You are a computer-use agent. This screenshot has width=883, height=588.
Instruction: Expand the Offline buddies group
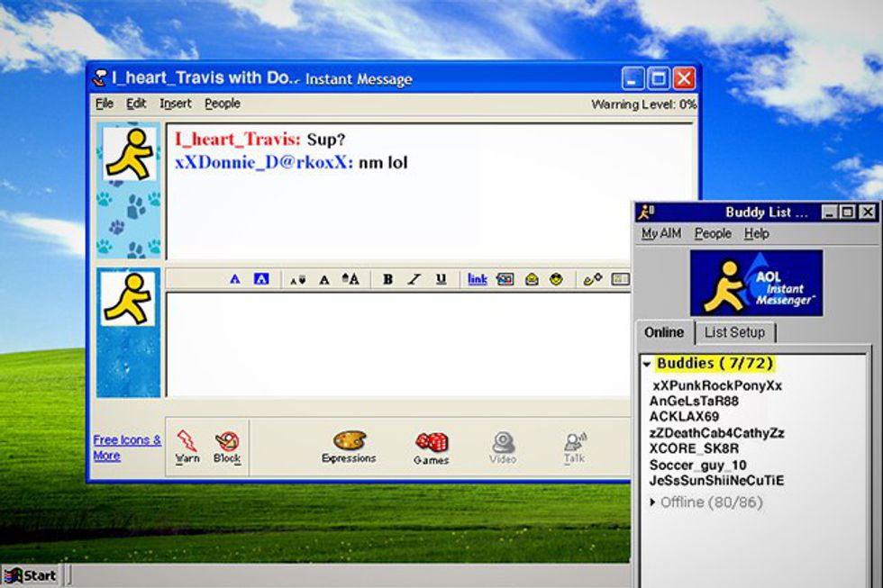pos(654,502)
